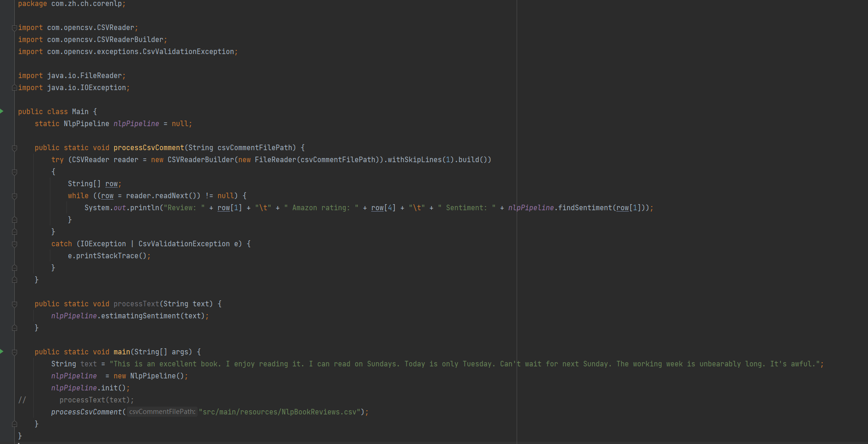The height and width of the screenshot is (444, 868).
Task: Click end fold marker at the IOException import
Action: pos(14,88)
